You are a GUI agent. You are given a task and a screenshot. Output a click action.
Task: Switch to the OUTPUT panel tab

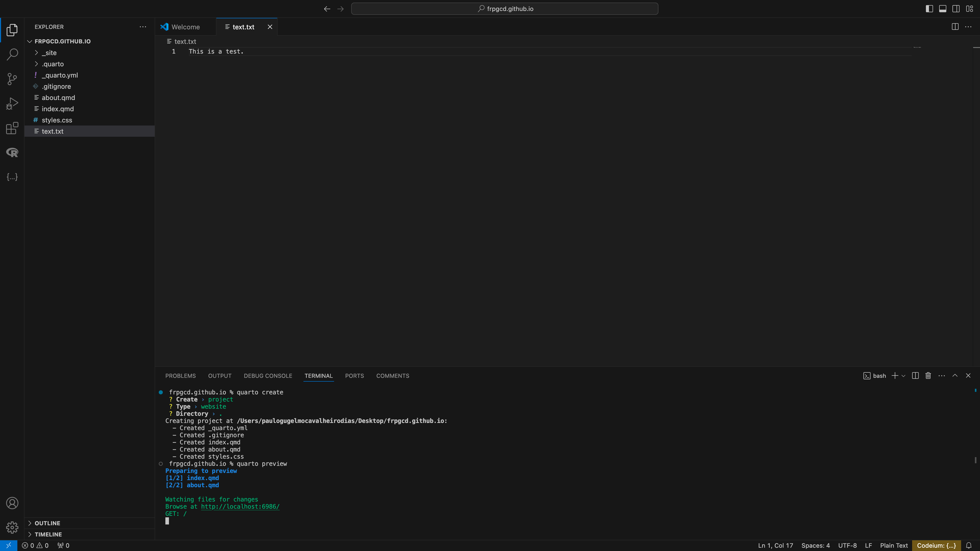click(219, 376)
